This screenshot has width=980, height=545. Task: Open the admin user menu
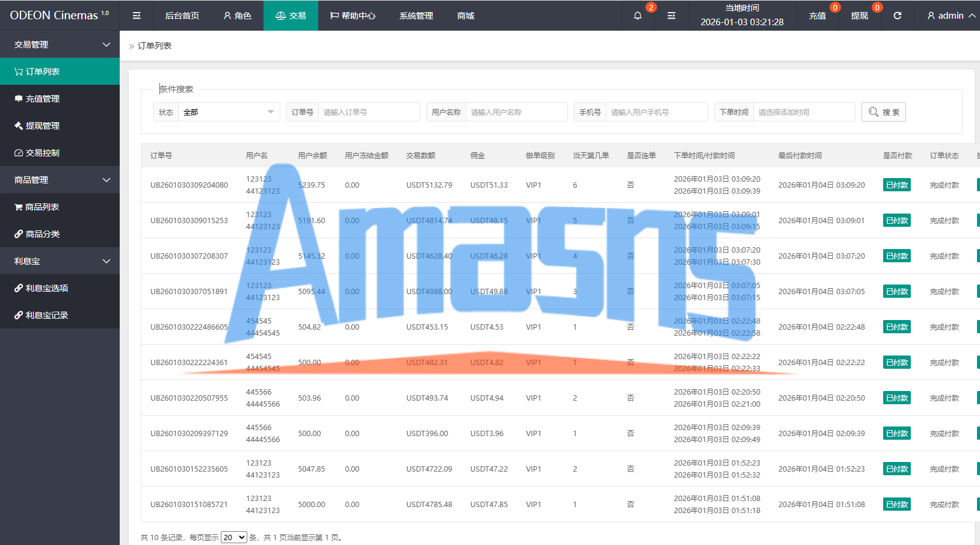click(x=951, y=16)
